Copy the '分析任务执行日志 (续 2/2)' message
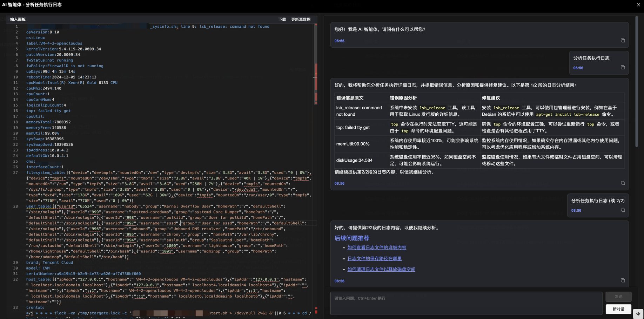This screenshot has height=319, width=644. (x=623, y=210)
